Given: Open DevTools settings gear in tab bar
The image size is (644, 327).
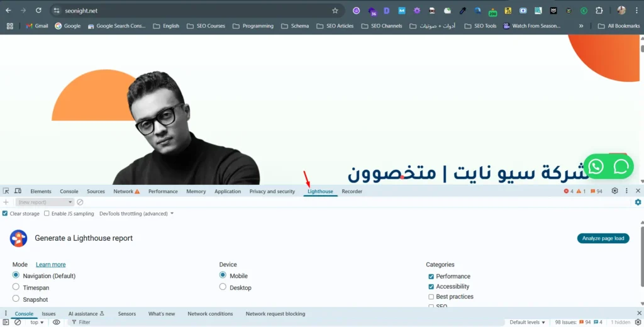Looking at the screenshot, I should pos(614,191).
